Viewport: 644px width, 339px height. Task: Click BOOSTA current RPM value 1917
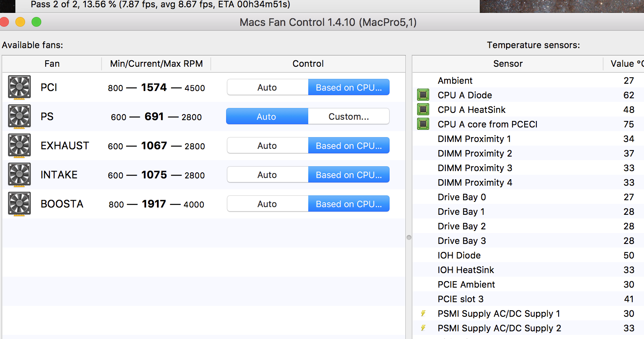pyautogui.click(x=154, y=204)
